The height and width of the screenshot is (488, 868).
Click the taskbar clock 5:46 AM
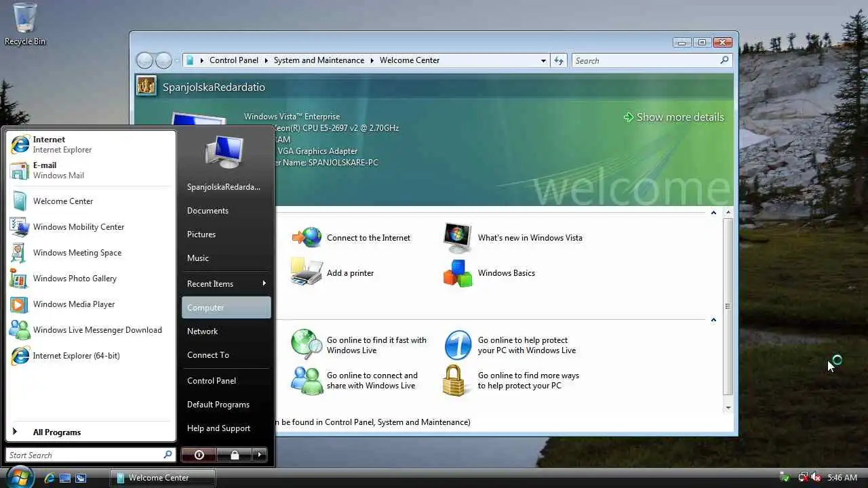(842, 477)
